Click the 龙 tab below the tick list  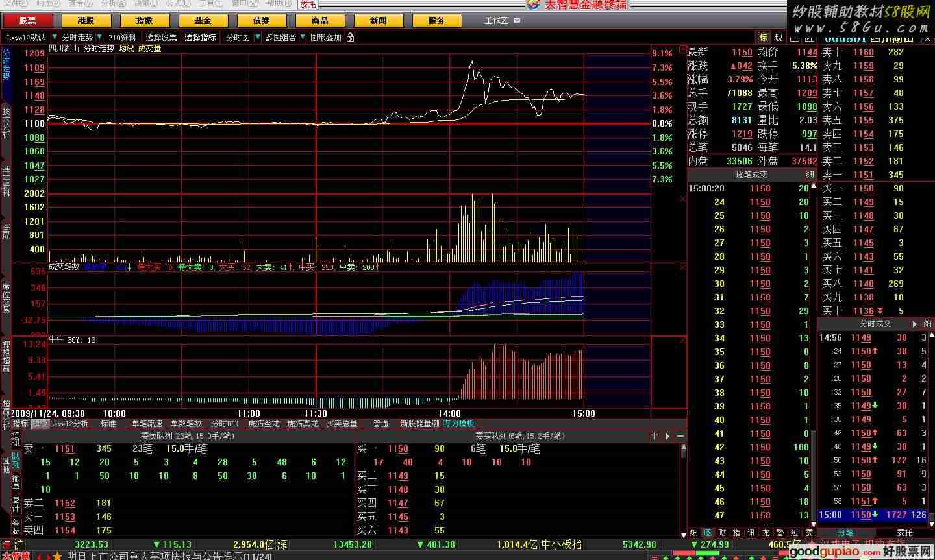(x=766, y=533)
